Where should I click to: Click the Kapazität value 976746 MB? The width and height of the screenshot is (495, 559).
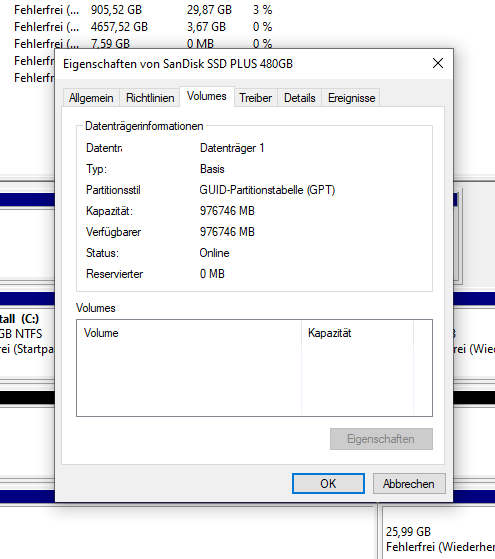[x=227, y=211]
